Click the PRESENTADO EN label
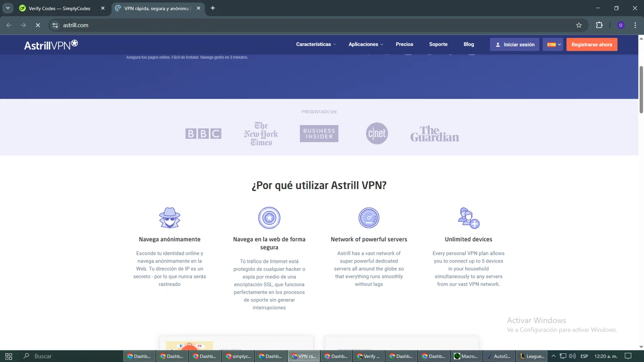 (x=319, y=112)
